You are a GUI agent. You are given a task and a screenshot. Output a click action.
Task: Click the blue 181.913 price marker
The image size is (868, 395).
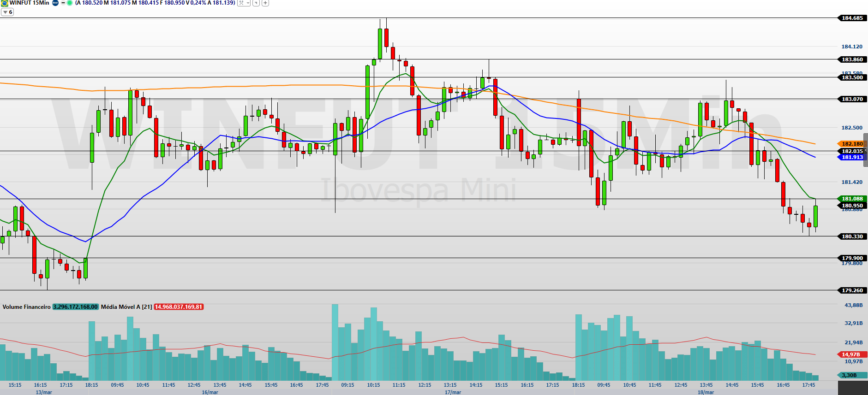[x=851, y=157]
